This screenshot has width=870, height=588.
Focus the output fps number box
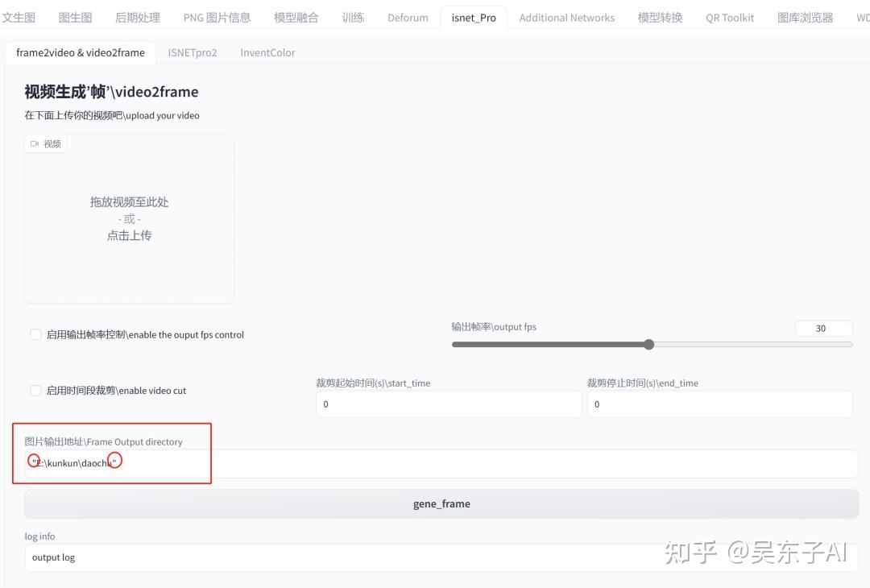(823, 329)
